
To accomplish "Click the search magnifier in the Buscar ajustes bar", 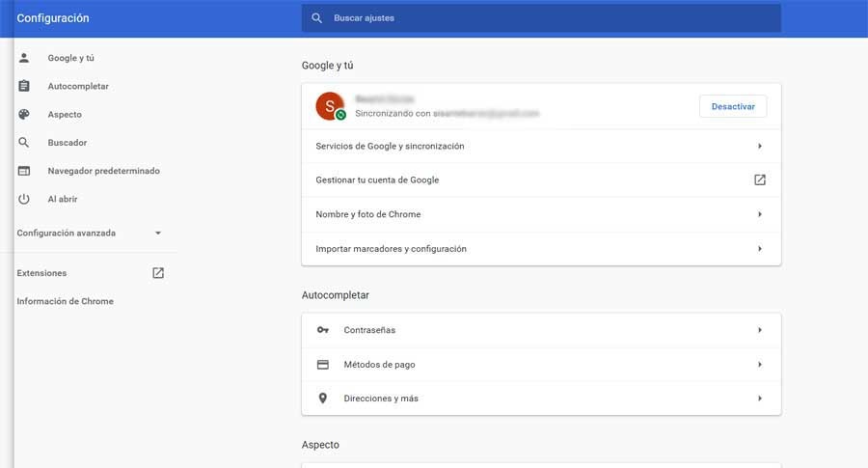I will pos(316,18).
